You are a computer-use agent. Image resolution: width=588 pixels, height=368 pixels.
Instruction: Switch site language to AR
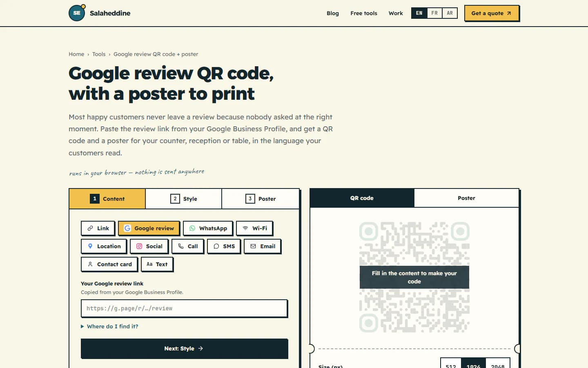[x=450, y=13]
